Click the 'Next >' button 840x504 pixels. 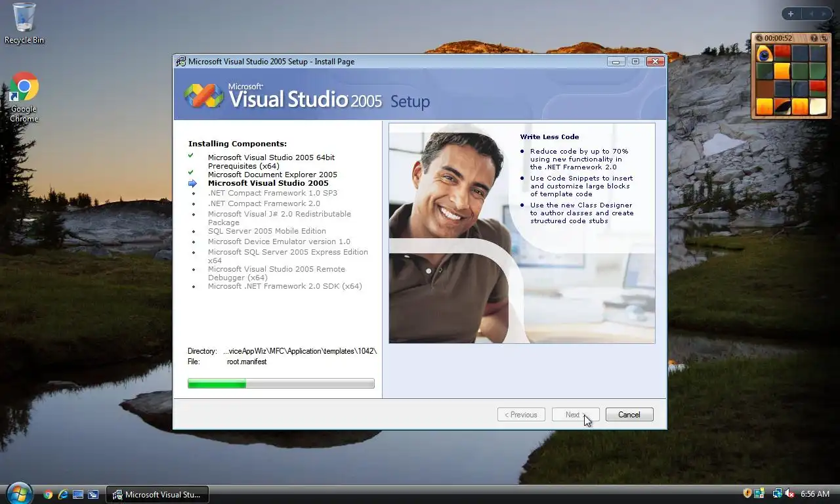tap(576, 415)
